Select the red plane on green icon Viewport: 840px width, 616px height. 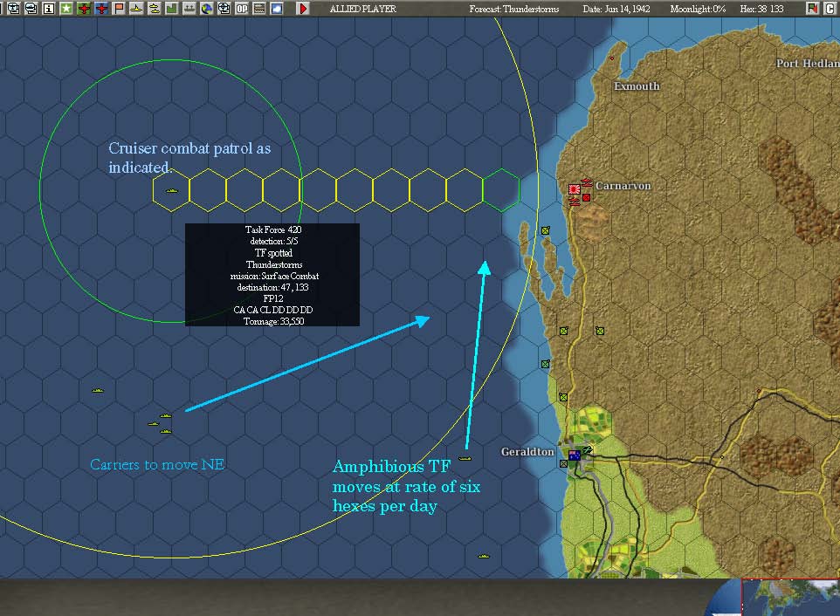pos(84,9)
